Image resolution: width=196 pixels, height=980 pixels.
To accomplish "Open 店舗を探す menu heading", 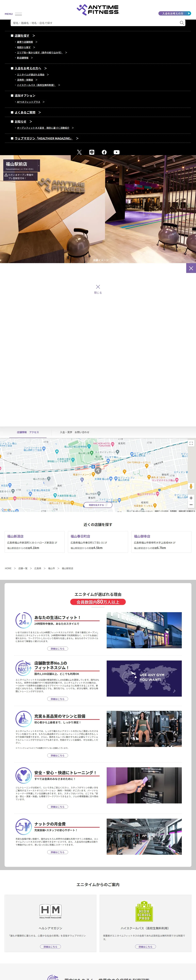I will click(22, 36).
